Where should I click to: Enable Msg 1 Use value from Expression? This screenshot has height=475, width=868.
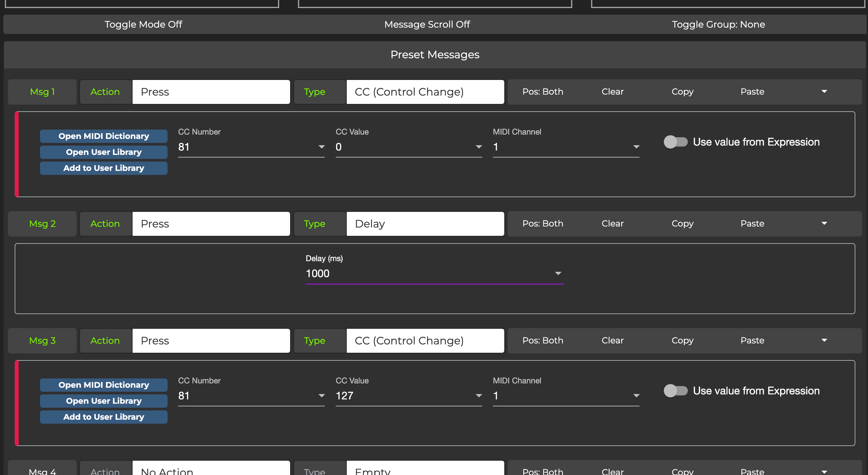click(675, 142)
